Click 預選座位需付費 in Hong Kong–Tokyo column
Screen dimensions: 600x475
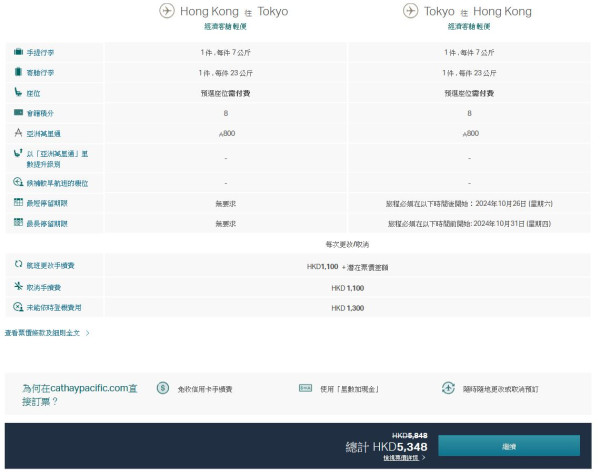click(x=225, y=93)
